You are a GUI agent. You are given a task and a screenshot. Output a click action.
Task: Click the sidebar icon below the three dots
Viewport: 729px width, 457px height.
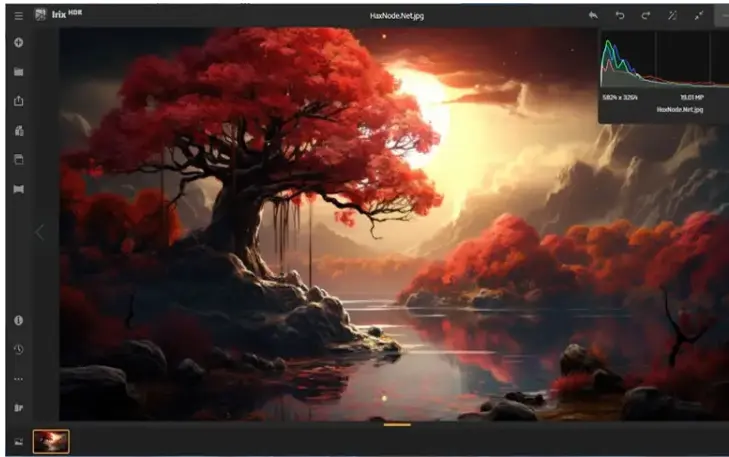[x=18, y=407]
